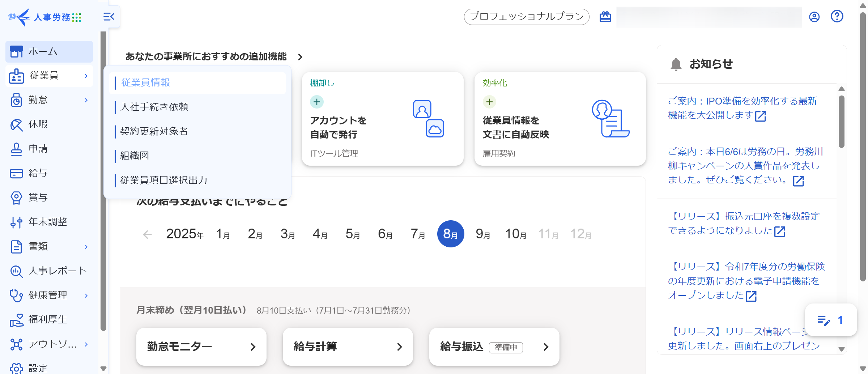Image resolution: width=868 pixels, height=374 pixels.
Task: Click the help question mark icon
Action: [x=837, y=17]
